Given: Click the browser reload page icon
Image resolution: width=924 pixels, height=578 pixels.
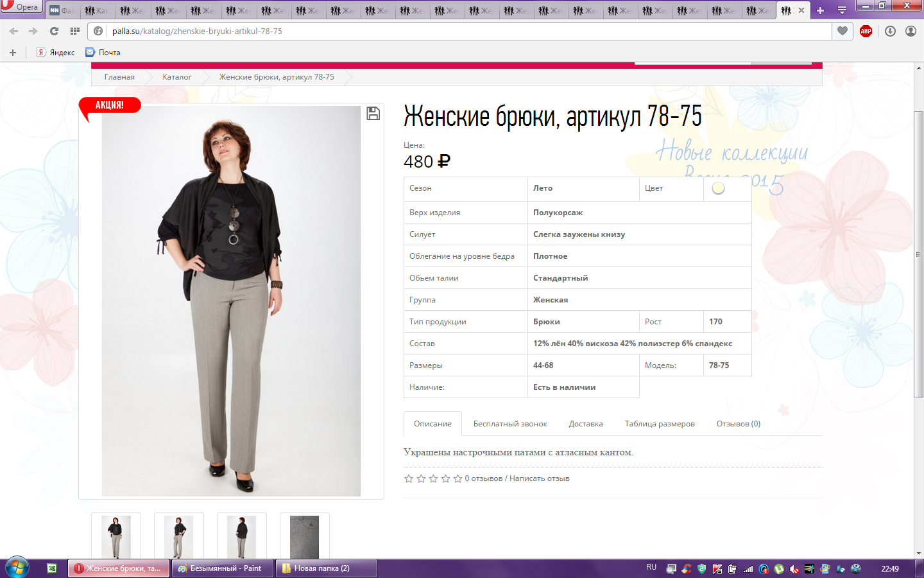Looking at the screenshot, I should point(55,31).
